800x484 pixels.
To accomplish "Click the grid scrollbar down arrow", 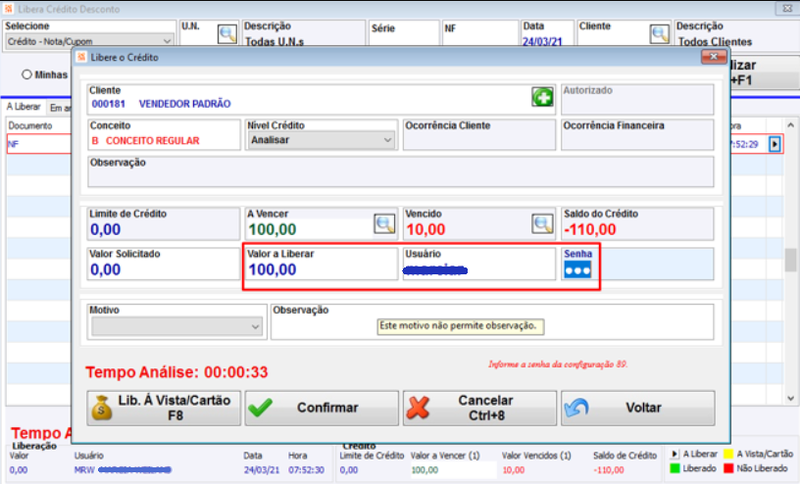I will coord(790,398).
